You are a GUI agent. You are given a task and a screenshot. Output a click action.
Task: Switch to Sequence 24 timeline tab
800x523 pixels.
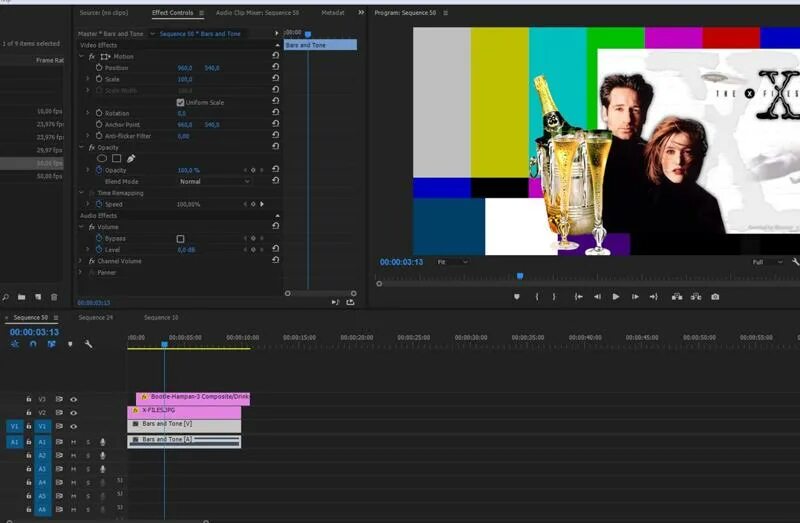click(x=96, y=317)
